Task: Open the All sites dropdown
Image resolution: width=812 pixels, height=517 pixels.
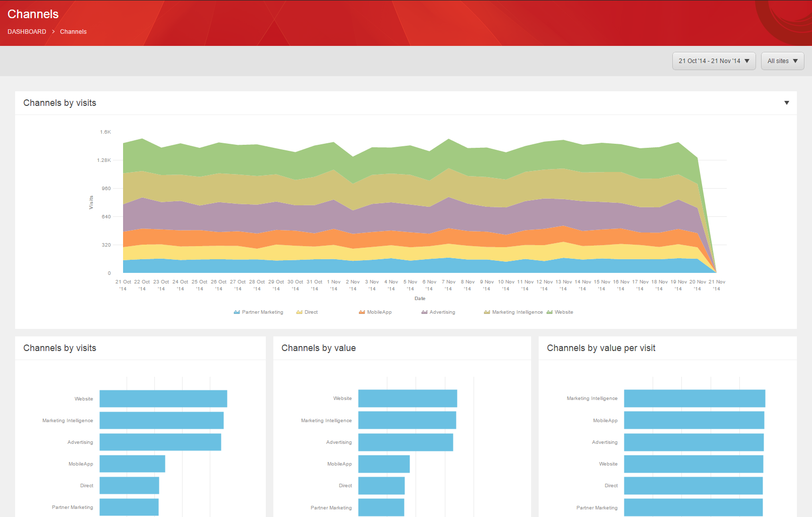Action: tap(782, 61)
